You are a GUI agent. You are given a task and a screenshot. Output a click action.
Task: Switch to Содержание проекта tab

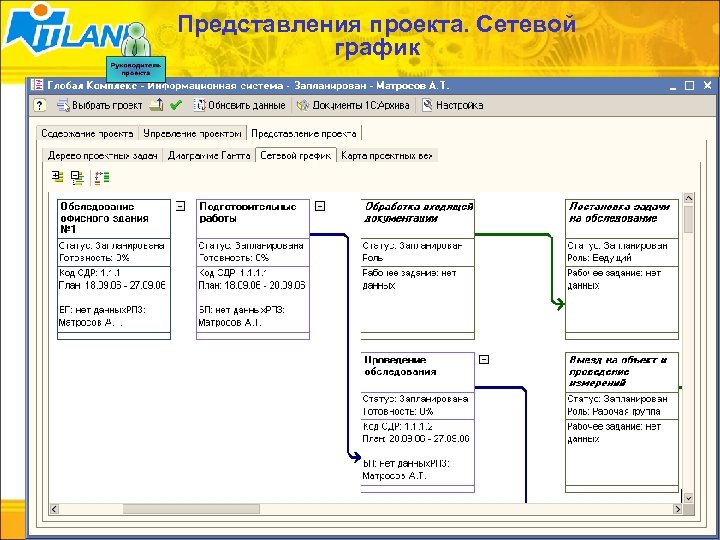pyautogui.click(x=87, y=134)
